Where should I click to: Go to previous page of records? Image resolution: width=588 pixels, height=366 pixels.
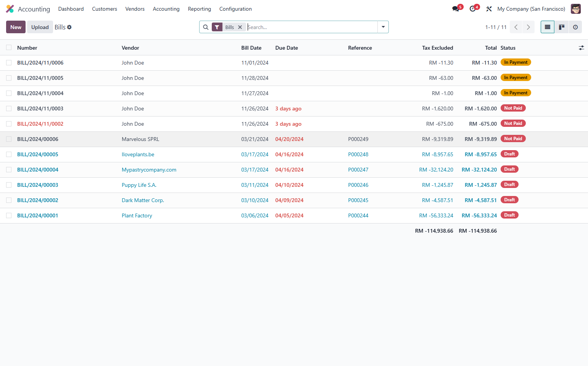tap(516, 27)
